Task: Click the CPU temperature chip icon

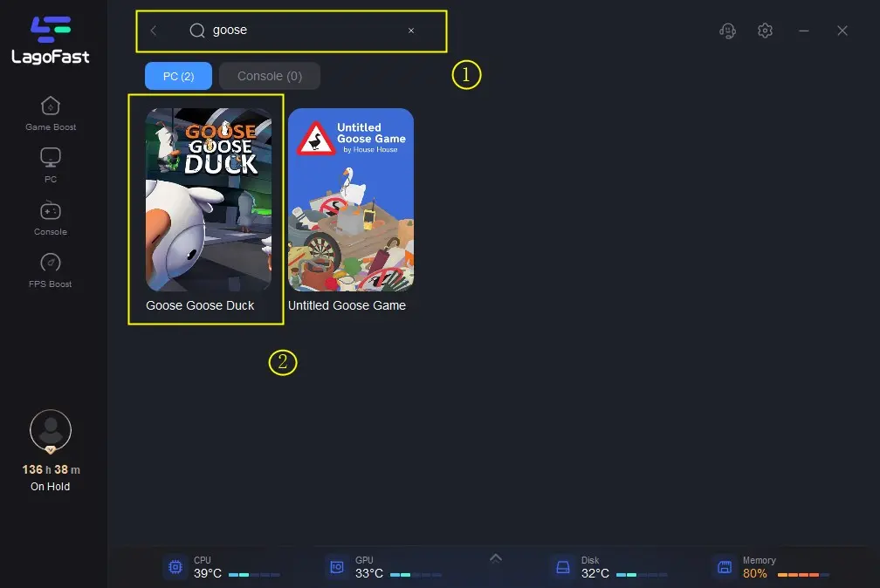Action: click(175, 567)
